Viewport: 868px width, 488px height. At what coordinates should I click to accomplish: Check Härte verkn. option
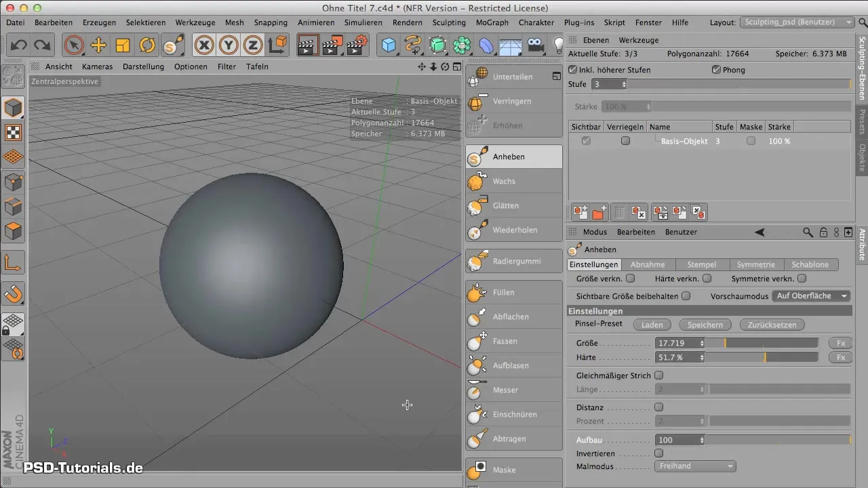pyautogui.click(x=707, y=279)
